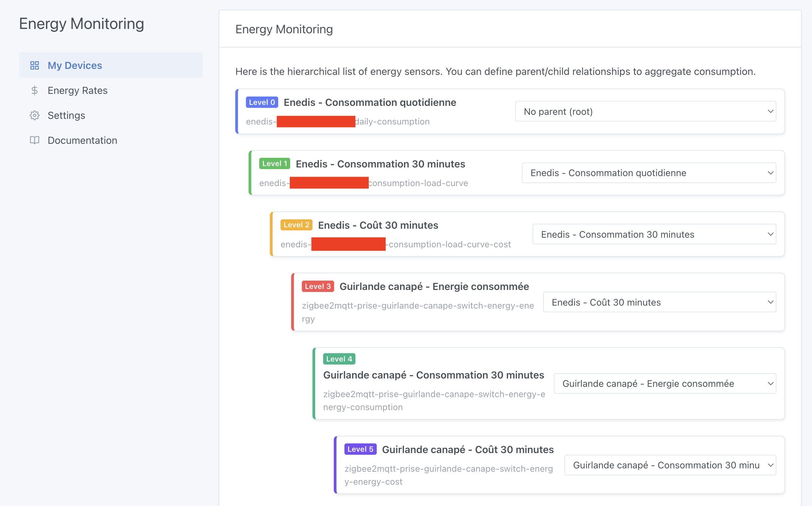Change parent dropdown of Enedis - Coût 30 minutes

(654, 234)
